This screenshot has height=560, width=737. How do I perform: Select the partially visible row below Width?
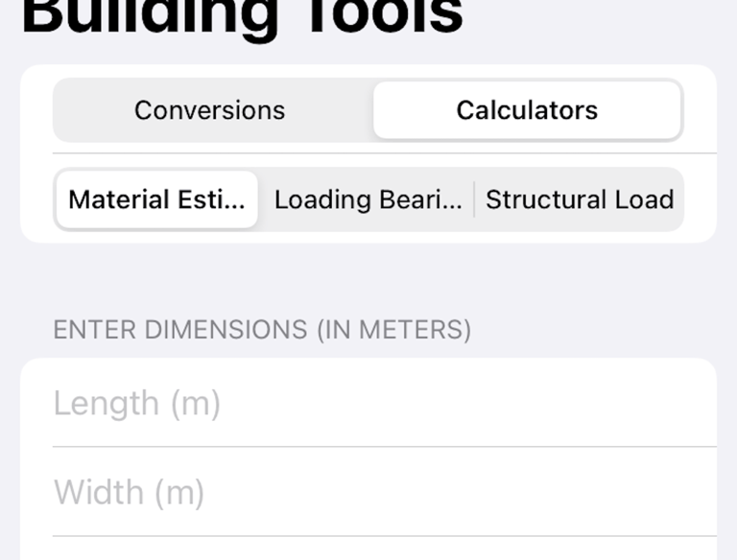pos(368,548)
